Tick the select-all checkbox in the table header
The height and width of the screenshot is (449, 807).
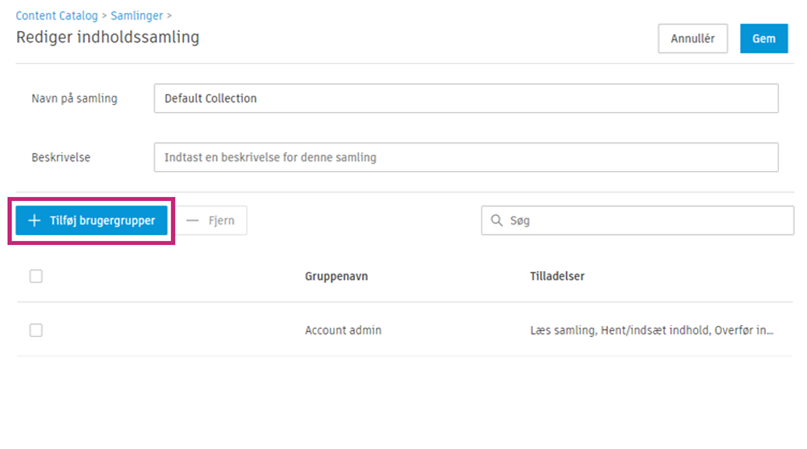[x=36, y=276]
